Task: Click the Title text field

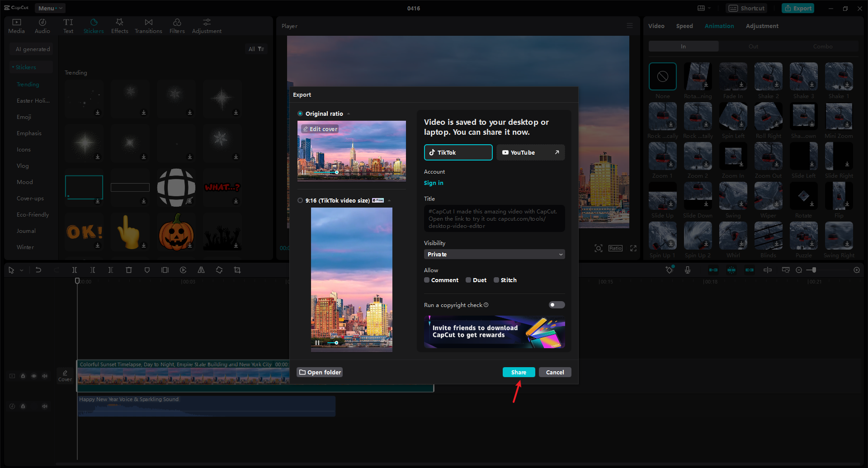Action: tap(495, 218)
